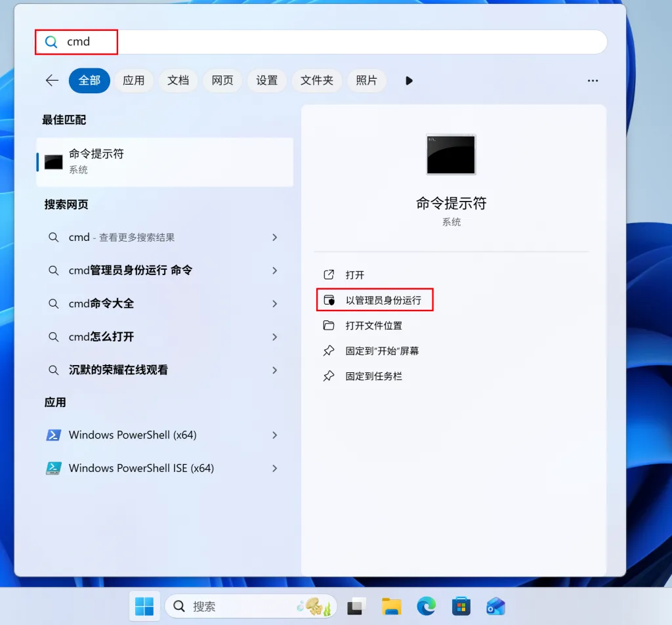Open Microsoft Edge from the taskbar

[x=426, y=606]
